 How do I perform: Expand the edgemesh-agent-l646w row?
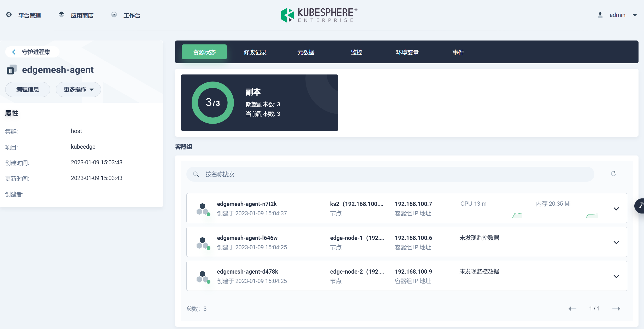click(x=617, y=242)
